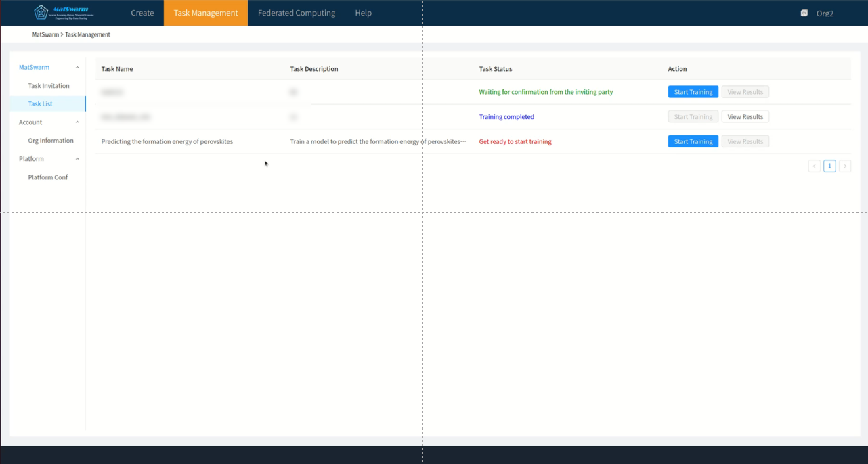Open the Federated Computing tab
The width and height of the screenshot is (868, 464).
(x=297, y=13)
